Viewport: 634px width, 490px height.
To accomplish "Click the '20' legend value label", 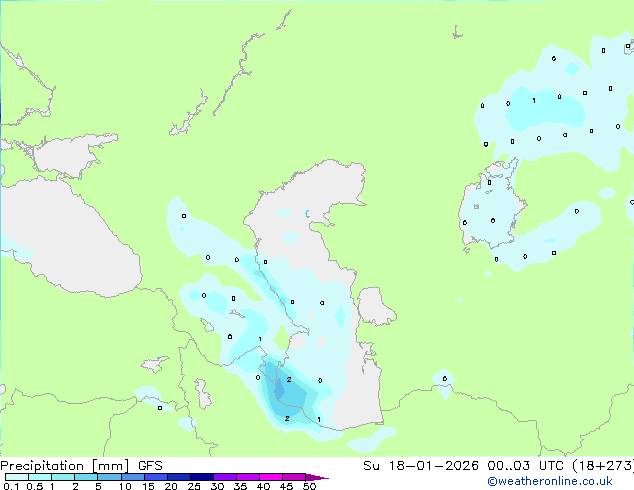I will point(171,486).
